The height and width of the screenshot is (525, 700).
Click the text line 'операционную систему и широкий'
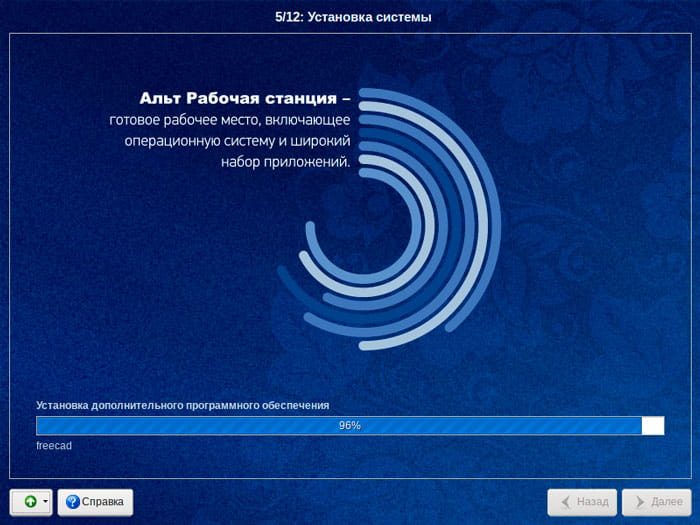(238, 141)
